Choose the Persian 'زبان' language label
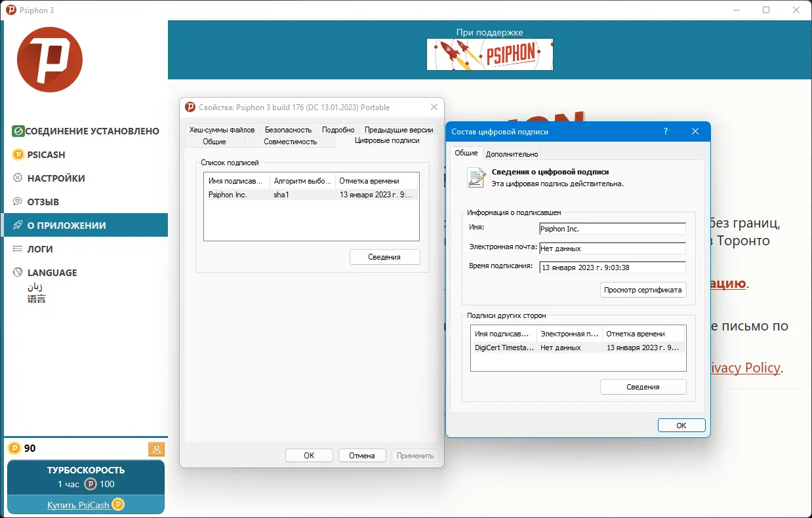The image size is (812, 518). click(x=35, y=287)
